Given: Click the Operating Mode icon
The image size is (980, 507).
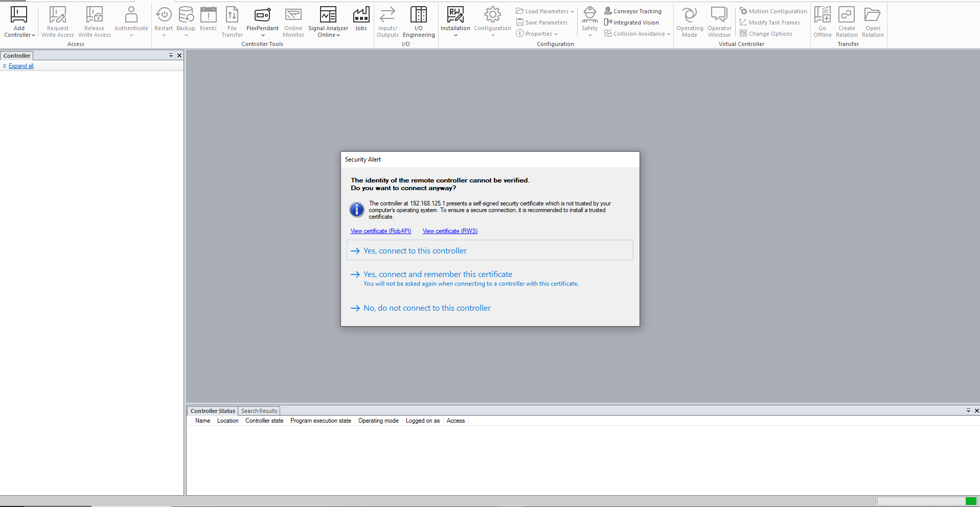Looking at the screenshot, I should pyautogui.click(x=690, y=15).
